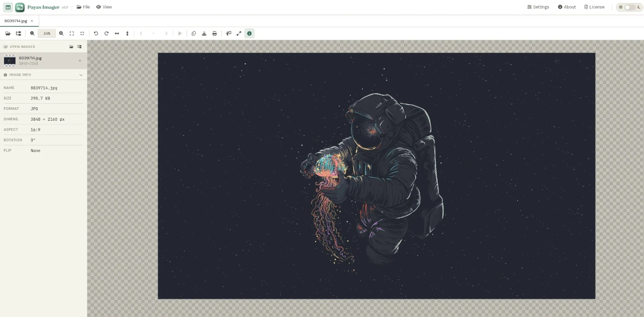644x317 pixels.
Task: Open the Settings page
Action: [538, 7]
